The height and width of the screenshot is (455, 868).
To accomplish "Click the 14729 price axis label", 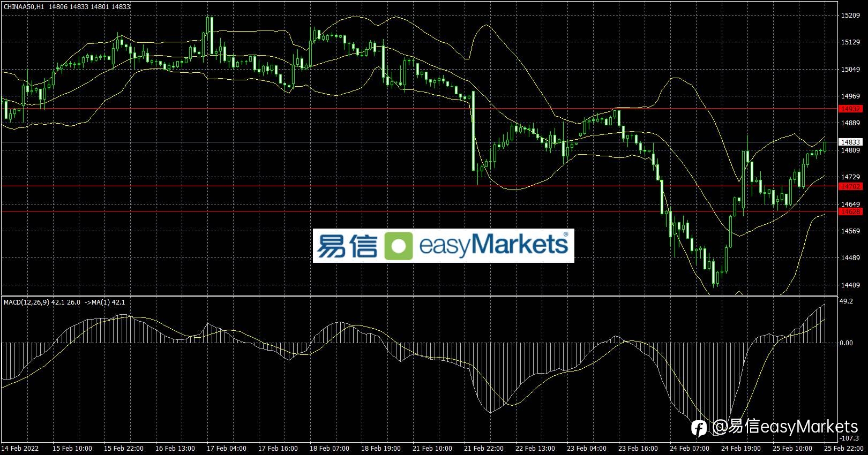I will tap(851, 177).
